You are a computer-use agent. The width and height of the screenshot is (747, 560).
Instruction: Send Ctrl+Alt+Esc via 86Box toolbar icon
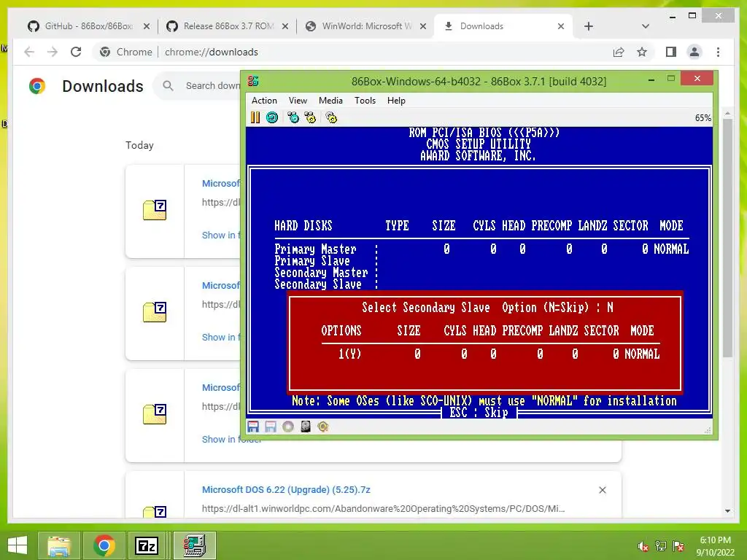coord(310,117)
